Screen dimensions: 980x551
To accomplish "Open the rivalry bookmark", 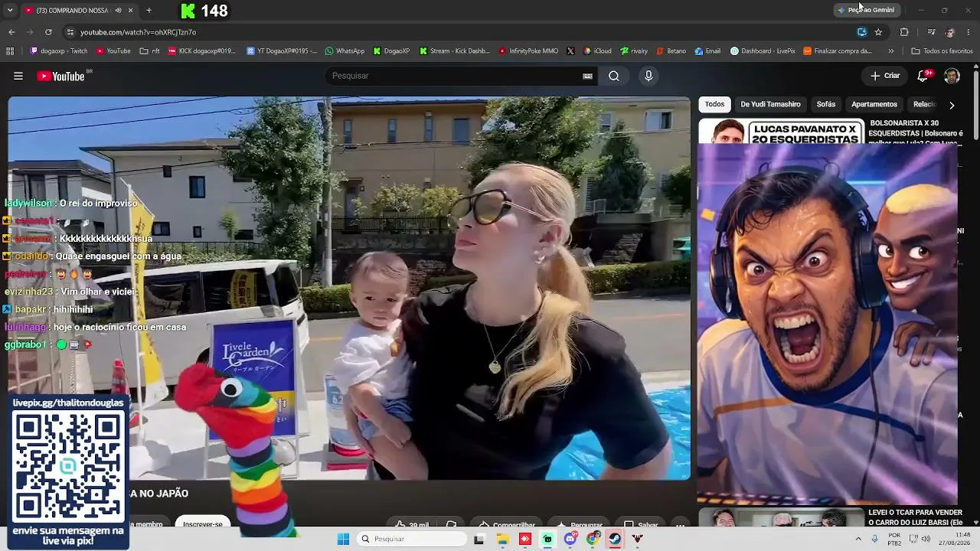I will coord(635,51).
